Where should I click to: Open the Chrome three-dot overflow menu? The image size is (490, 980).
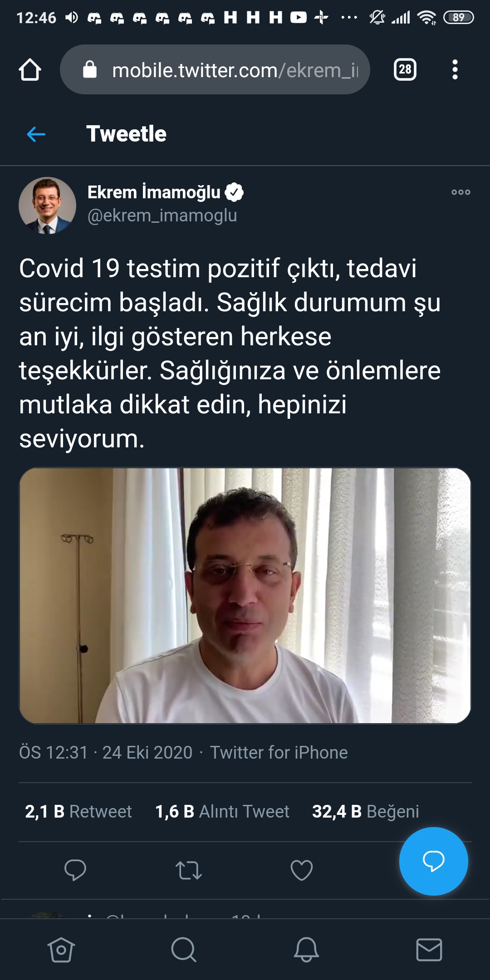455,69
